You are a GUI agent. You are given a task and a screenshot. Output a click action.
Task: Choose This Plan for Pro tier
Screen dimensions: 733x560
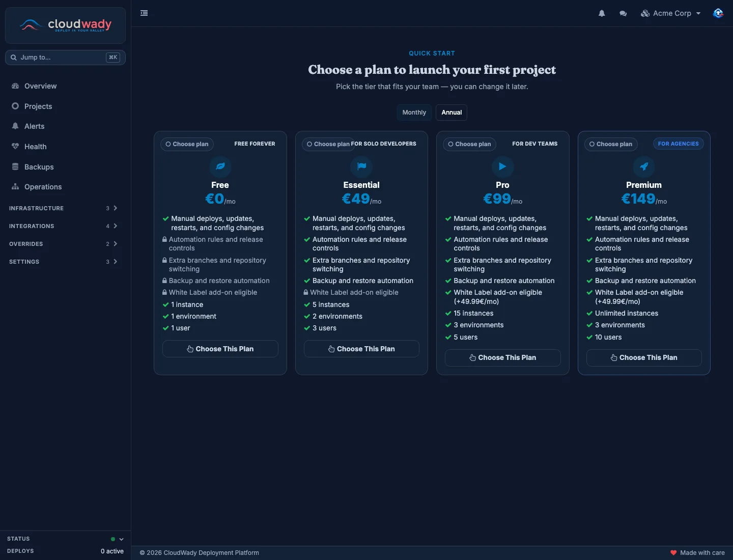[503, 357]
